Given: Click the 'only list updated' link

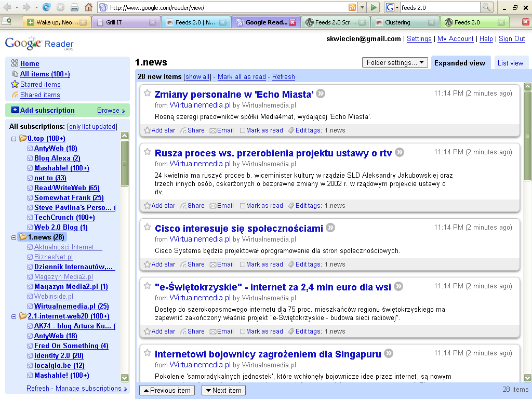Looking at the screenshot, I should click(x=92, y=127).
